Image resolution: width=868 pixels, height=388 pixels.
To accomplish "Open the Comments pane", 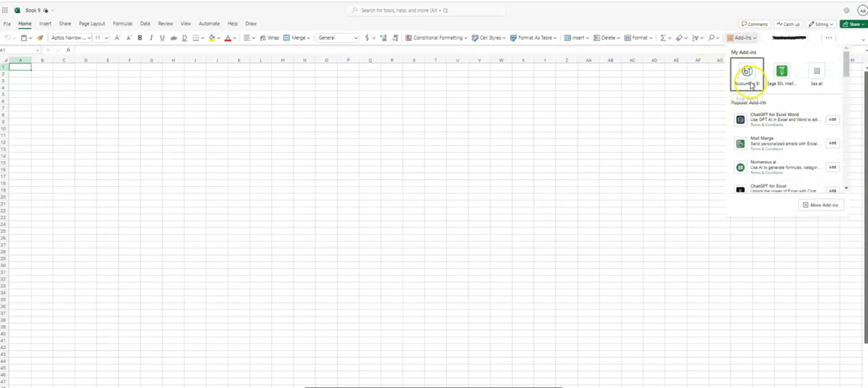I will 755,24.
